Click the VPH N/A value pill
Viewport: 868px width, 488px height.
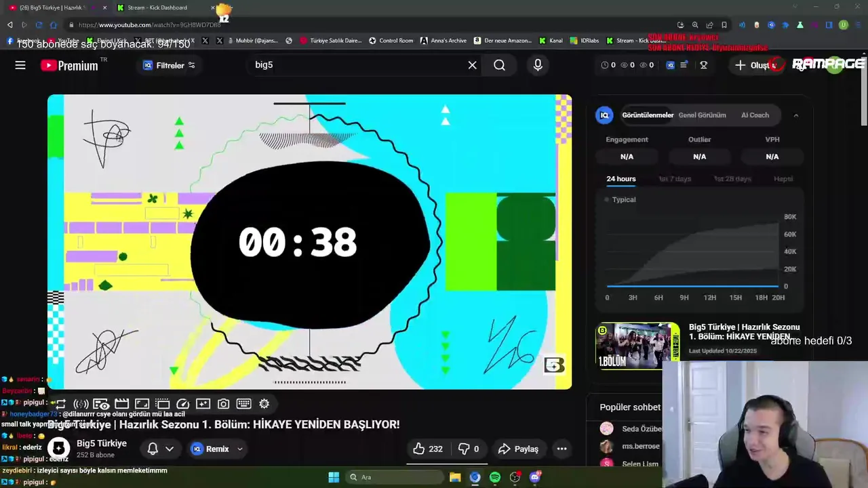pyautogui.click(x=772, y=157)
